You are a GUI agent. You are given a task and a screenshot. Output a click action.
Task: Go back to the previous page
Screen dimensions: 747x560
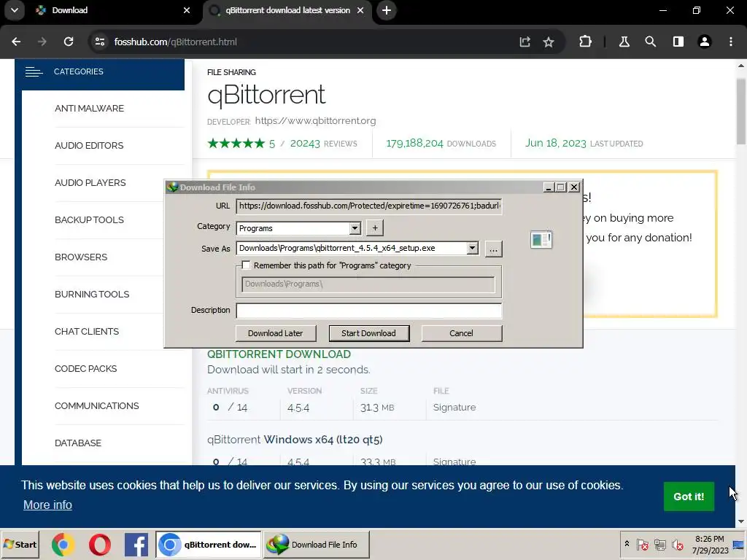pyautogui.click(x=16, y=42)
